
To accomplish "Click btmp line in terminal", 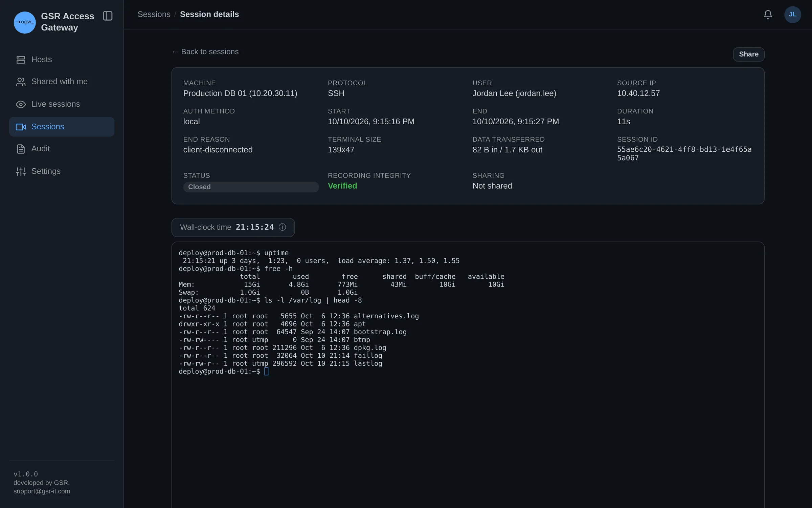I will (274, 340).
